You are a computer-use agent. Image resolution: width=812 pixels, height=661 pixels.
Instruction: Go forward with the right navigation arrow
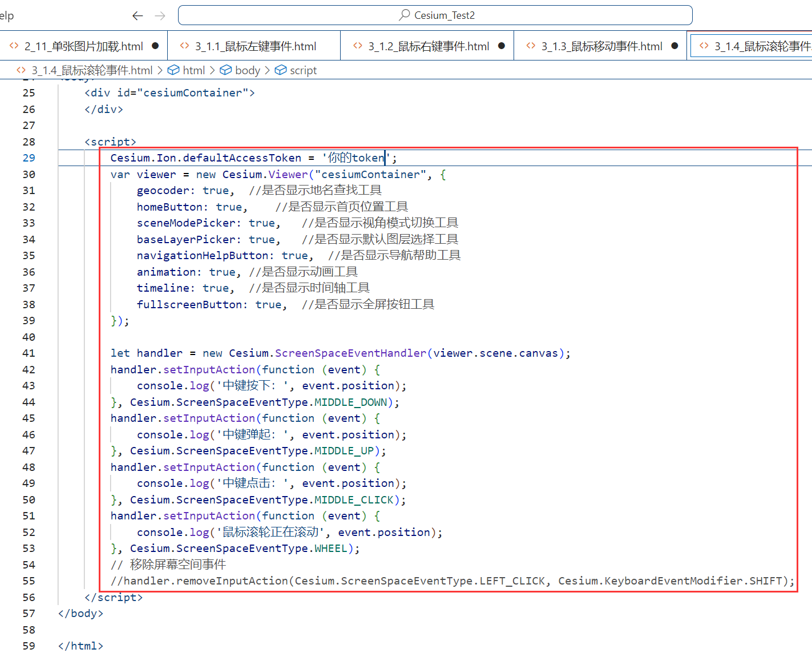click(160, 15)
